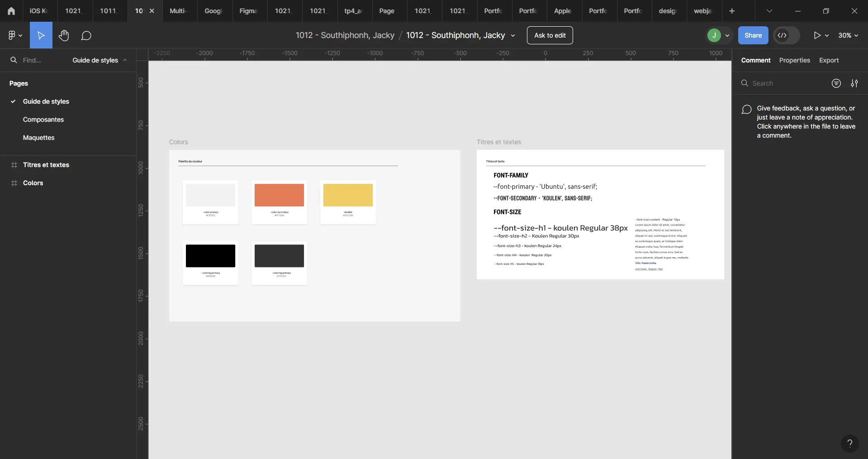Click the Share button
Viewport: 868px width, 459px height.
coord(753,35)
